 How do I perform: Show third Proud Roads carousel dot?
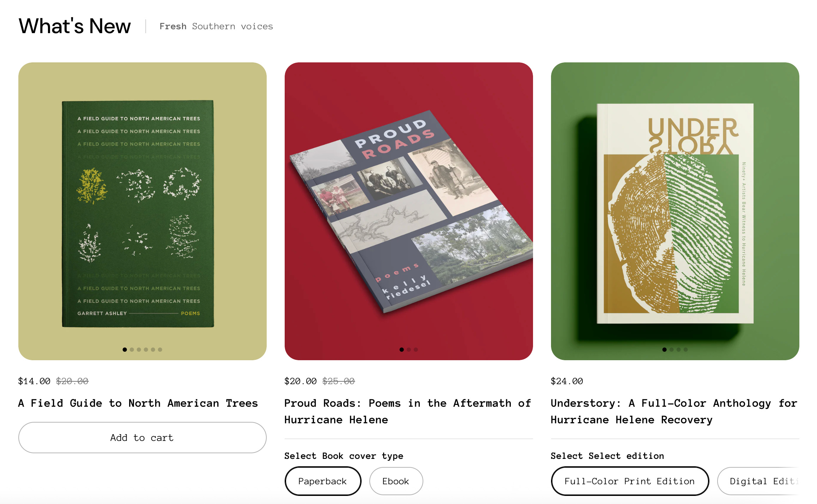(x=416, y=350)
